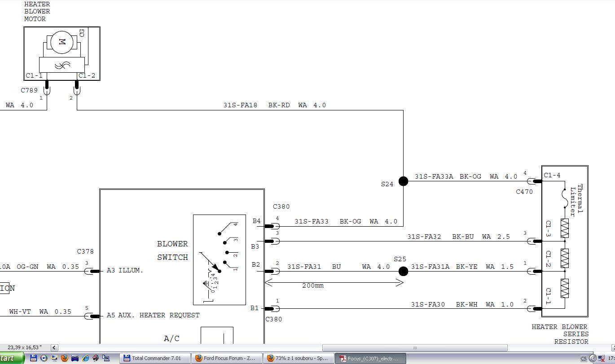Click the page size 23,39 x 16,53 indicator
The image size is (615, 364).
point(25,347)
